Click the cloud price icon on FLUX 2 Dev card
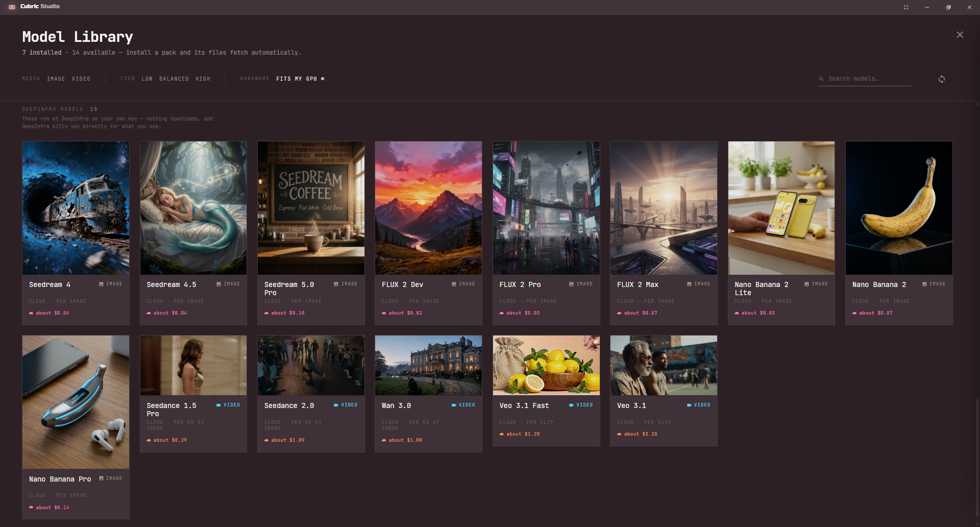Viewport: 980px width, 527px height. pos(384,313)
